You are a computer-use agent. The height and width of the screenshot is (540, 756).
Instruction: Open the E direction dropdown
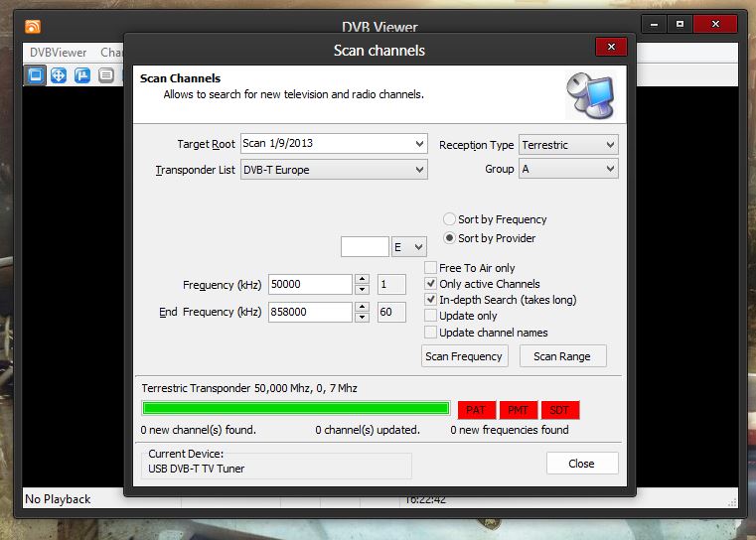tap(409, 247)
